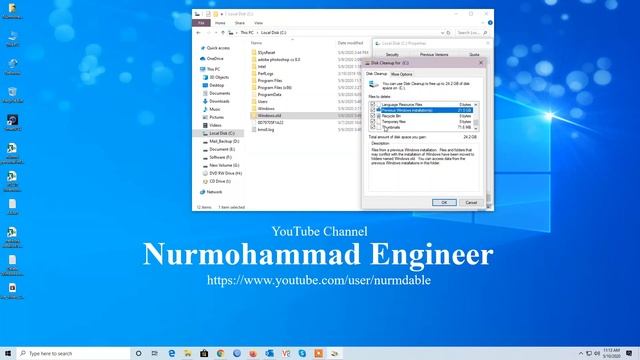Toggle Previous Windows installation(s) checkbox

tap(372, 111)
